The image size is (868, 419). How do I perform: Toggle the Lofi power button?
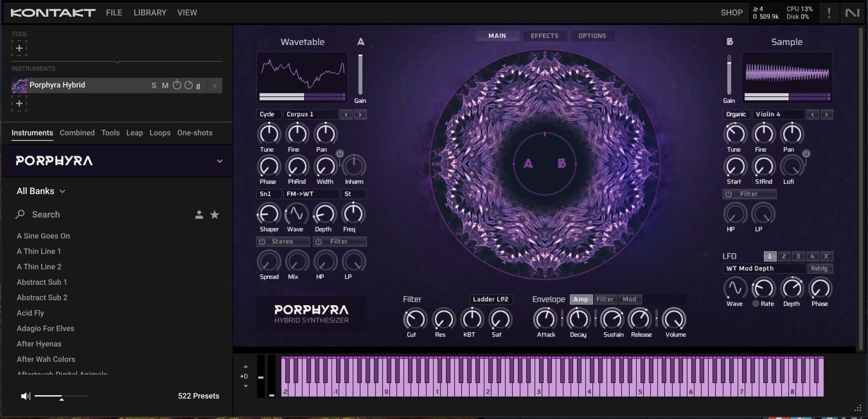click(x=806, y=154)
